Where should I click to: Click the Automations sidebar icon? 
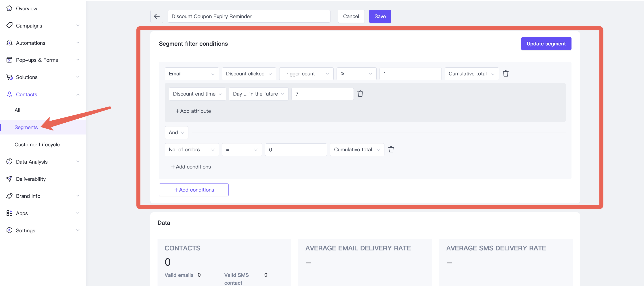[9, 43]
